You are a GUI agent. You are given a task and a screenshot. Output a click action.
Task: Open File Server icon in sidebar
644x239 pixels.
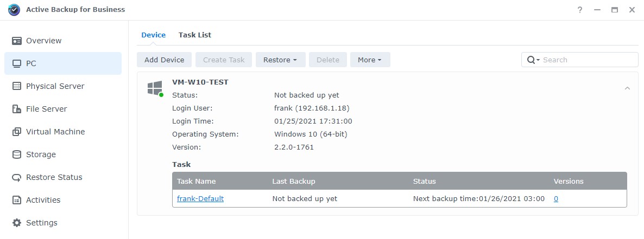pos(17,109)
